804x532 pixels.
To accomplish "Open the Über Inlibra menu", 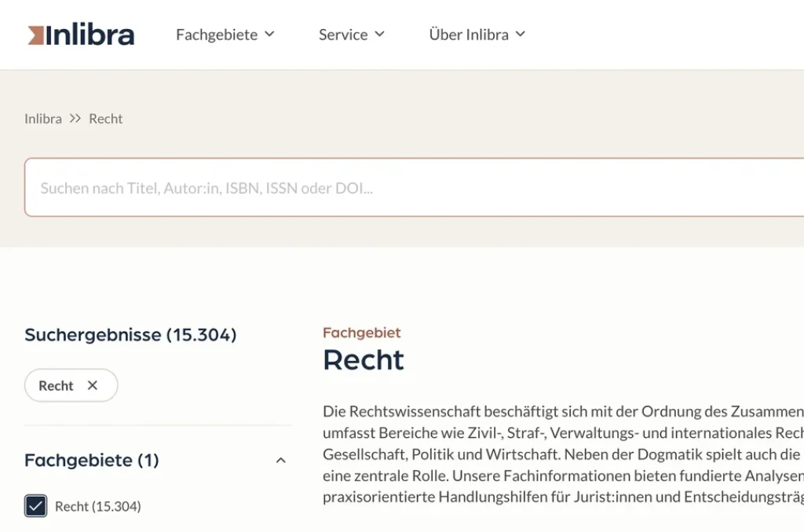I will [x=477, y=35].
